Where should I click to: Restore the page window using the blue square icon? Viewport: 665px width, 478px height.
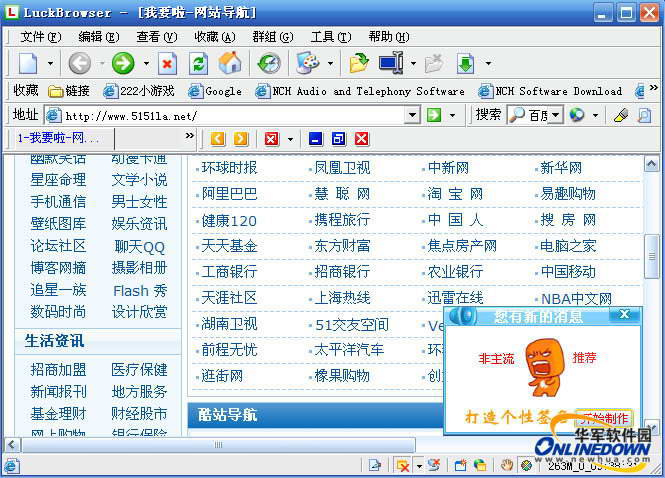pos(338,139)
